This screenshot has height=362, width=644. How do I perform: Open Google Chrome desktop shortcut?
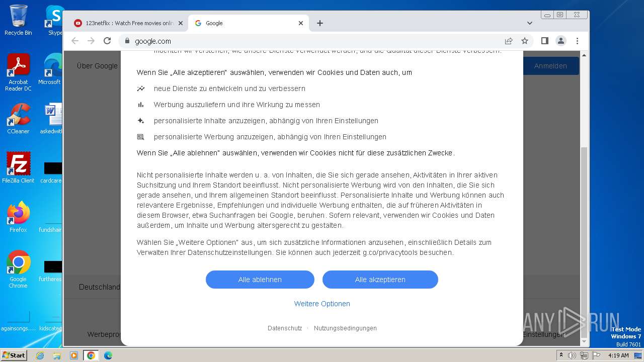click(18, 269)
